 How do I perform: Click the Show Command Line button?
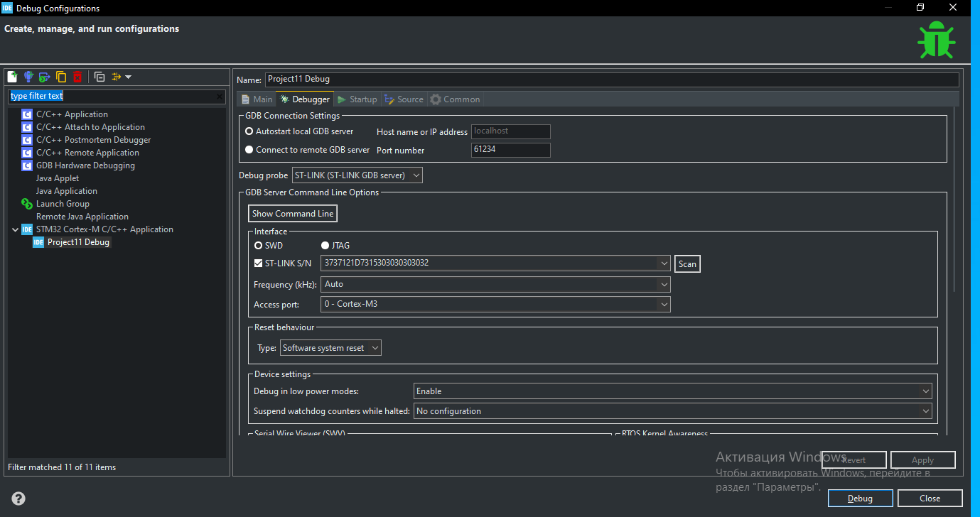[293, 214]
